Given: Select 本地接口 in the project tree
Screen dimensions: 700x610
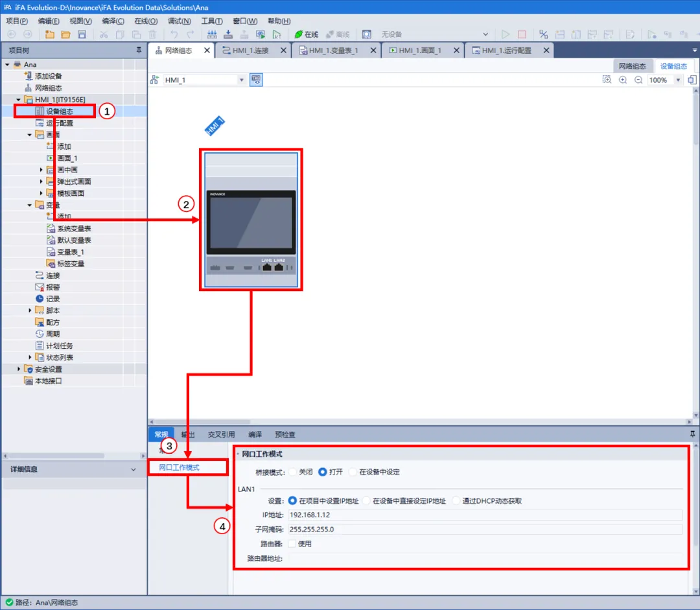Looking at the screenshot, I should 48,381.
